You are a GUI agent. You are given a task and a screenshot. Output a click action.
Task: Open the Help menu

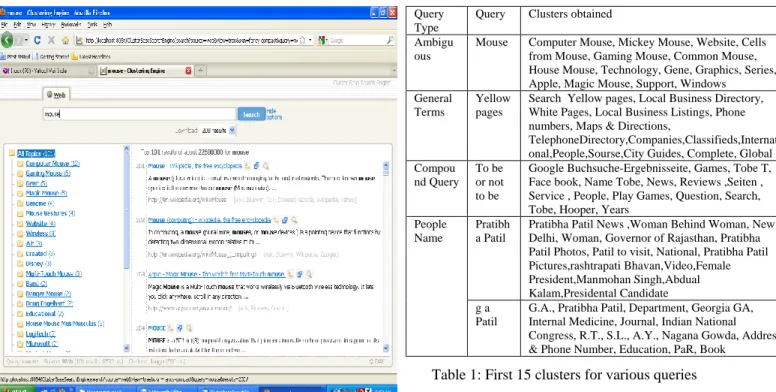(x=107, y=24)
